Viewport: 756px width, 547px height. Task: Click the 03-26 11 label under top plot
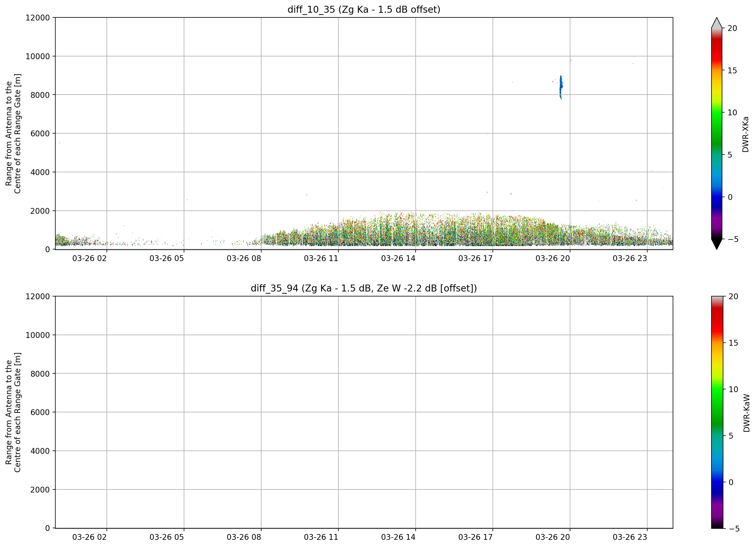321,259
